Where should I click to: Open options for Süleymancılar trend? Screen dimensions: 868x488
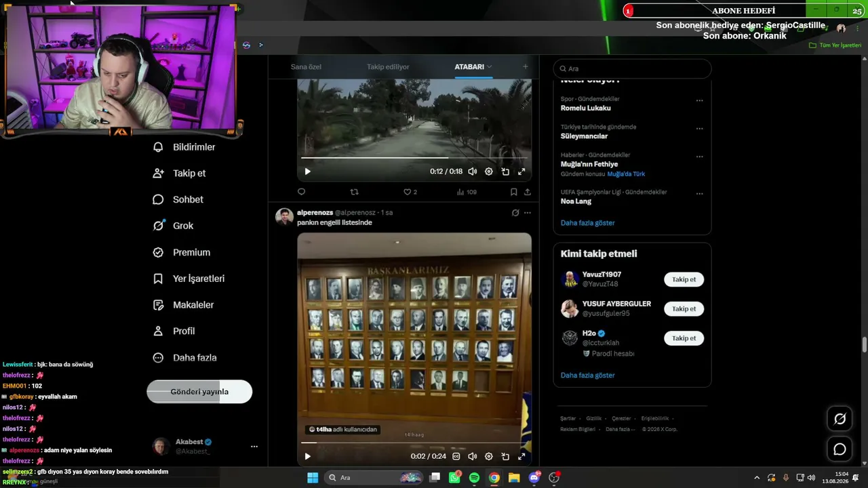click(x=699, y=129)
